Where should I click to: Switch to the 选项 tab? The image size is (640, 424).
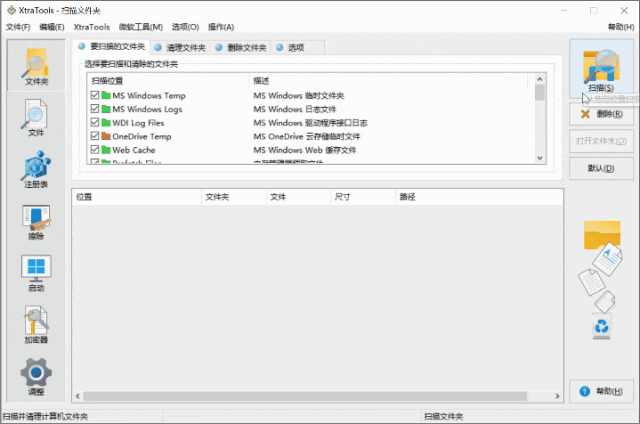[298, 48]
